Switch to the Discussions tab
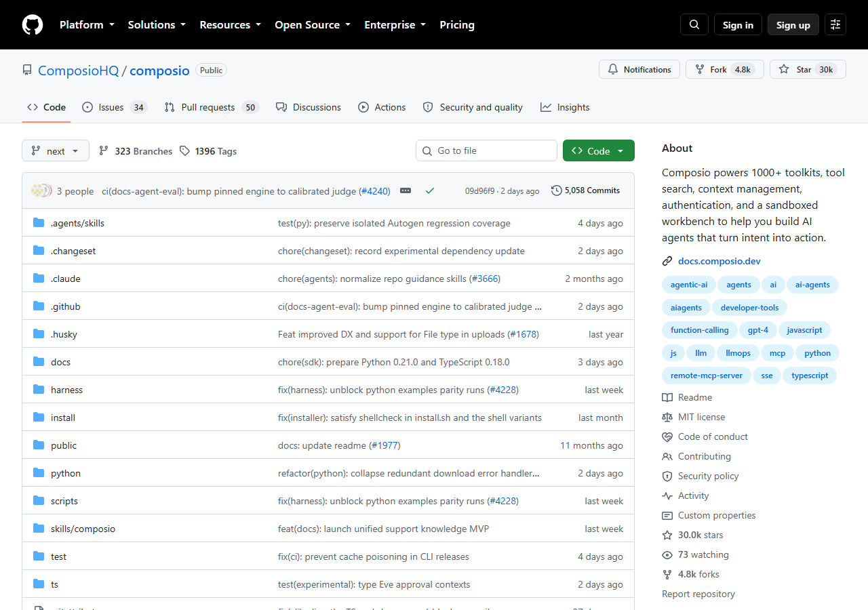The width and height of the screenshot is (868, 610). [x=309, y=107]
